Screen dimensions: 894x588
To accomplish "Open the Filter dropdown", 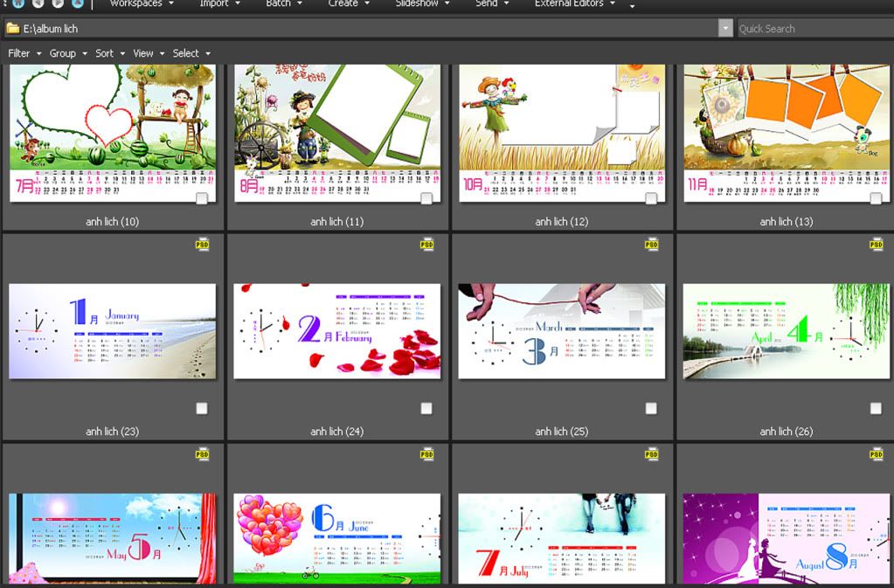I will click(24, 53).
